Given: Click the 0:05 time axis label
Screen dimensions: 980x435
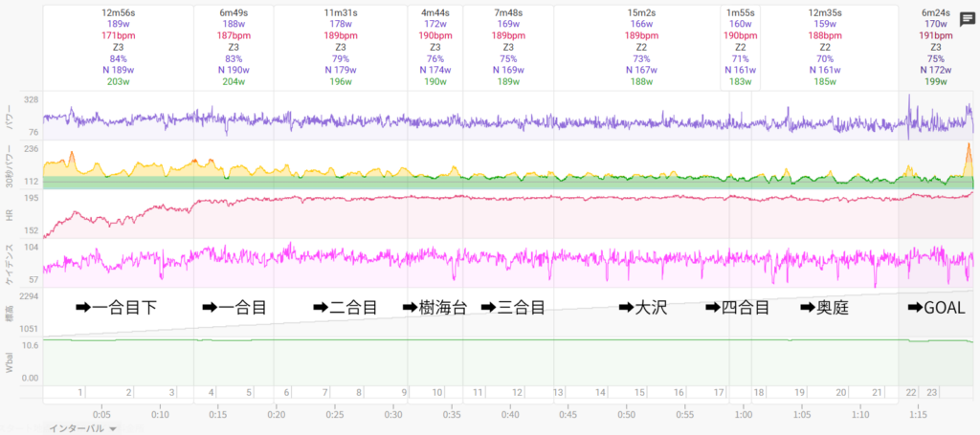Looking at the screenshot, I should pos(101,414).
